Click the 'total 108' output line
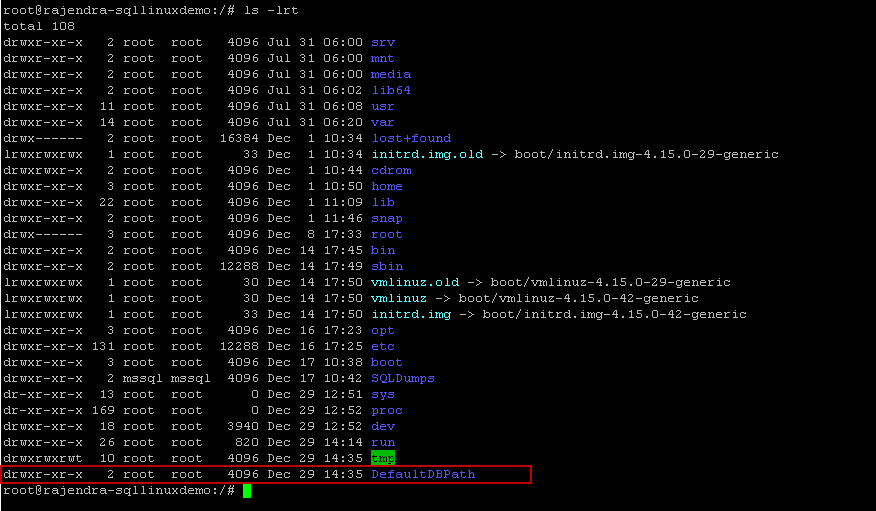 click(39, 26)
